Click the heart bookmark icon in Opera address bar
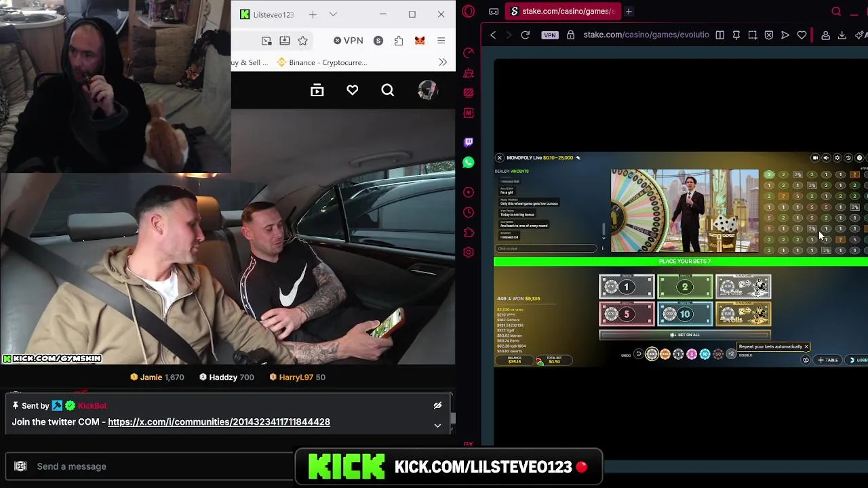 point(802,35)
